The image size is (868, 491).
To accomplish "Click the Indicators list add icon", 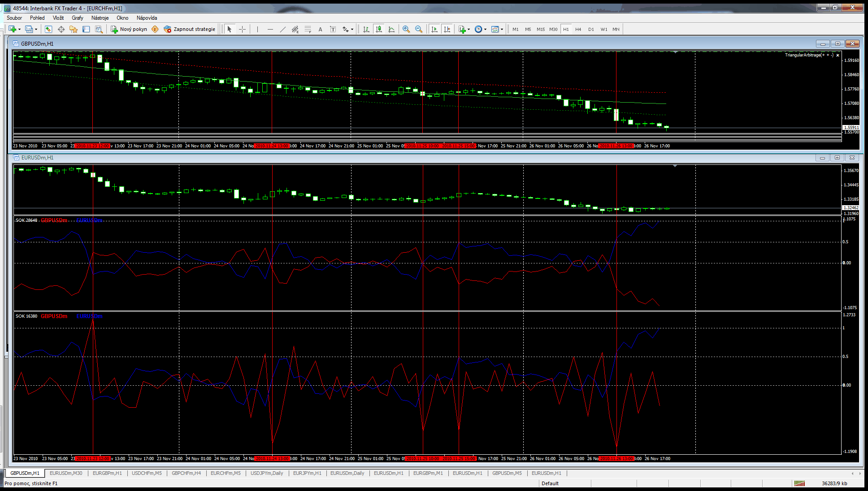I will [462, 29].
